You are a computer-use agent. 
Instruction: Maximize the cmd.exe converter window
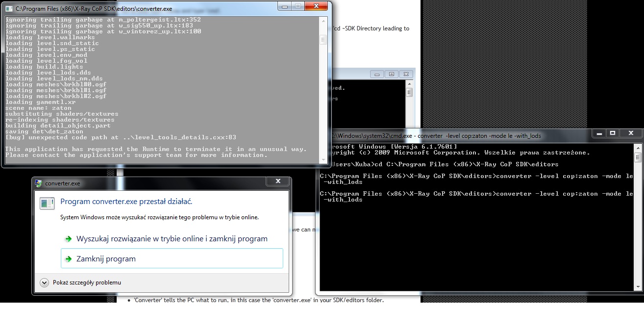pos(613,133)
